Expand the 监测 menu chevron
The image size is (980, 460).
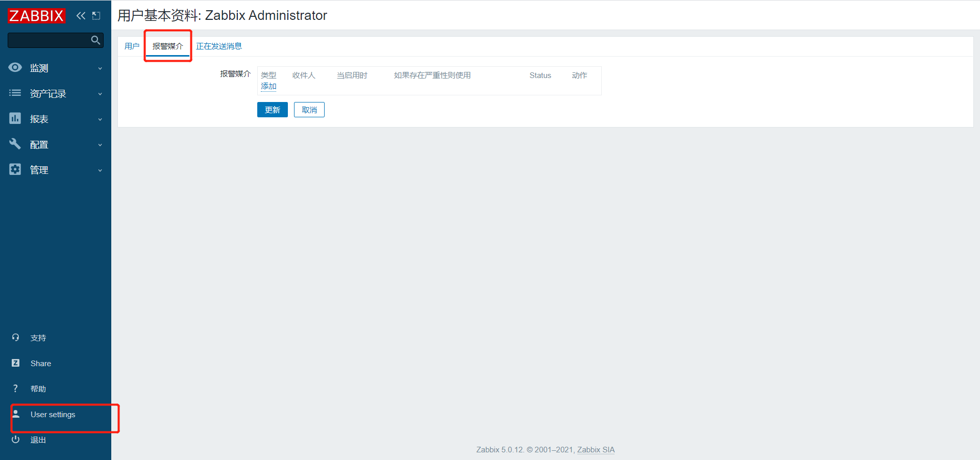tap(100, 68)
